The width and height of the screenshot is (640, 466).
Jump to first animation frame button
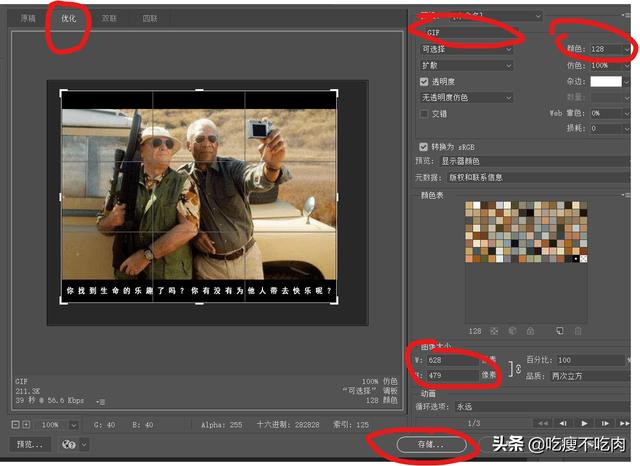542,423
